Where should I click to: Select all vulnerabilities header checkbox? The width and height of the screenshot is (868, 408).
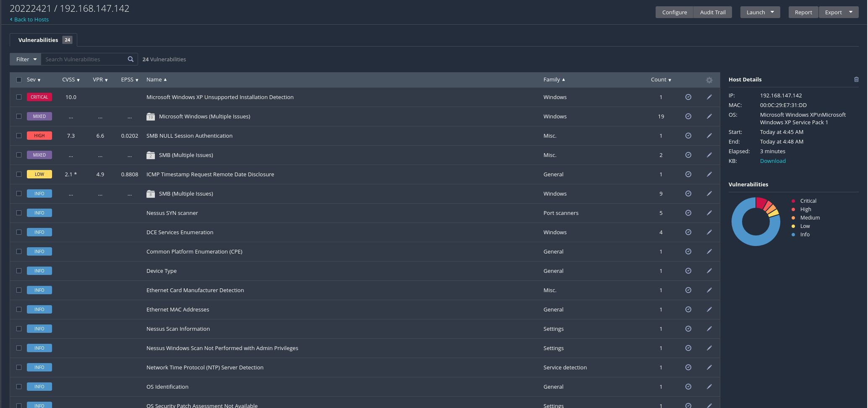[19, 80]
